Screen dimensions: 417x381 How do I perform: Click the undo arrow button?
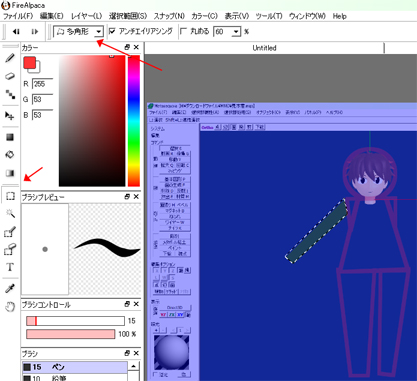tap(16, 32)
